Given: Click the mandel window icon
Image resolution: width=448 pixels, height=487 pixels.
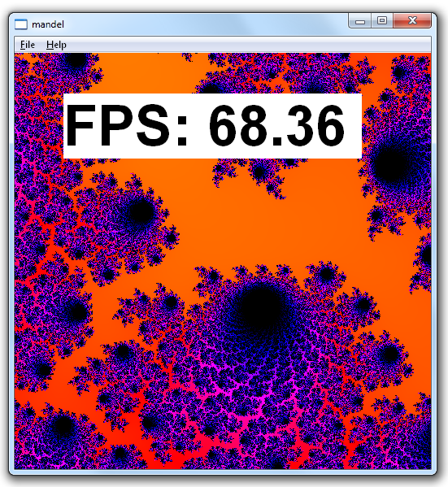Looking at the screenshot, I should [x=21, y=24].
